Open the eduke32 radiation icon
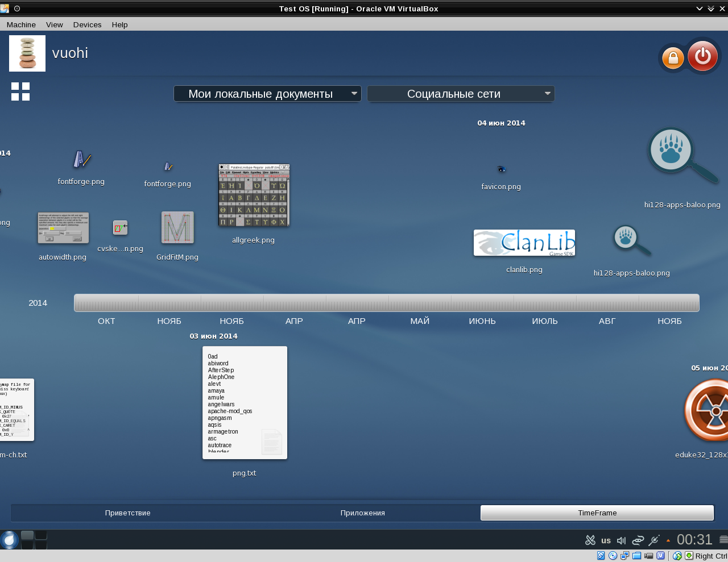This screenshot has height=562, width=728. 707,411
